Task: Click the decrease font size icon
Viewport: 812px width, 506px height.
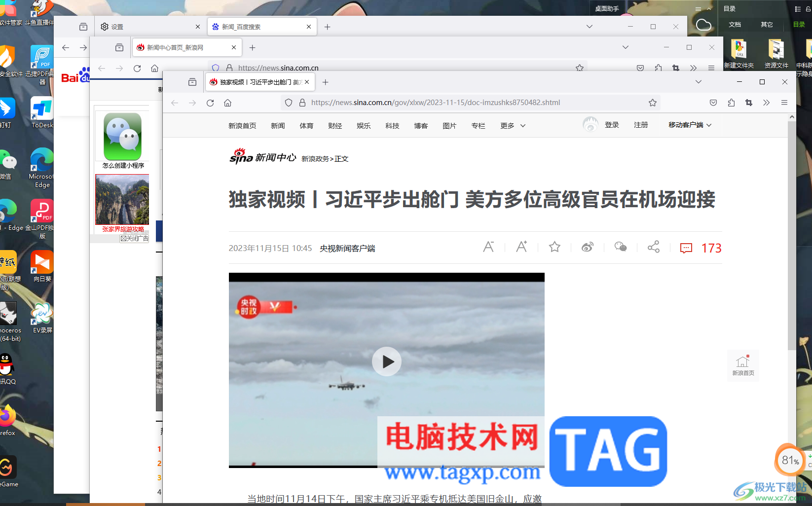Action: (488, 247)
